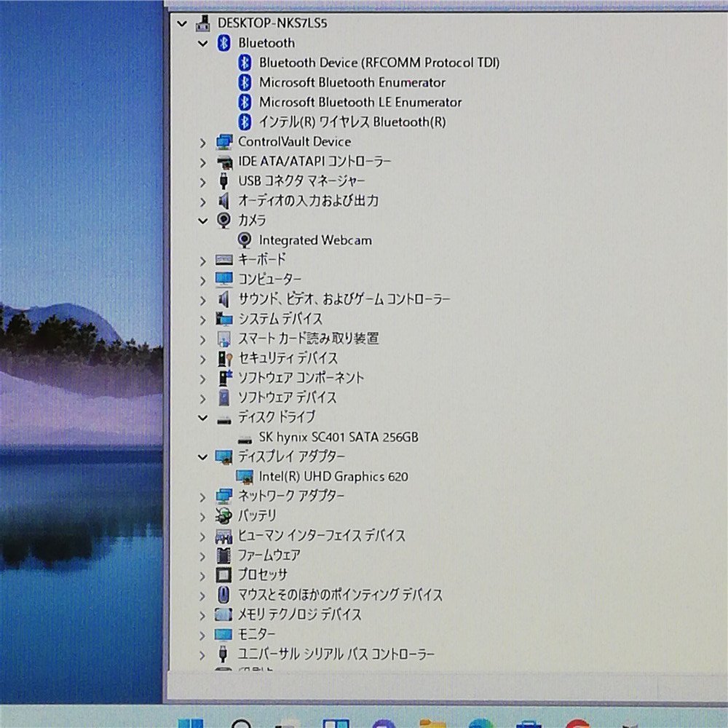Click インテル(R) ワイヤレス Bluetooth(R) icon
Viewport: 728px width, 728px height.
point(245,122)
